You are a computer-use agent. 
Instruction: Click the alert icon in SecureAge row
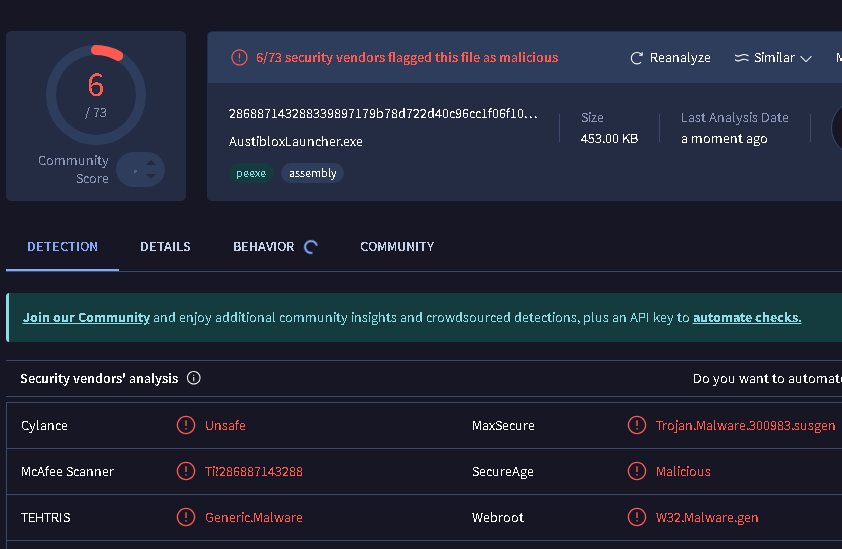pyautogui.click(x=637, y=472)
